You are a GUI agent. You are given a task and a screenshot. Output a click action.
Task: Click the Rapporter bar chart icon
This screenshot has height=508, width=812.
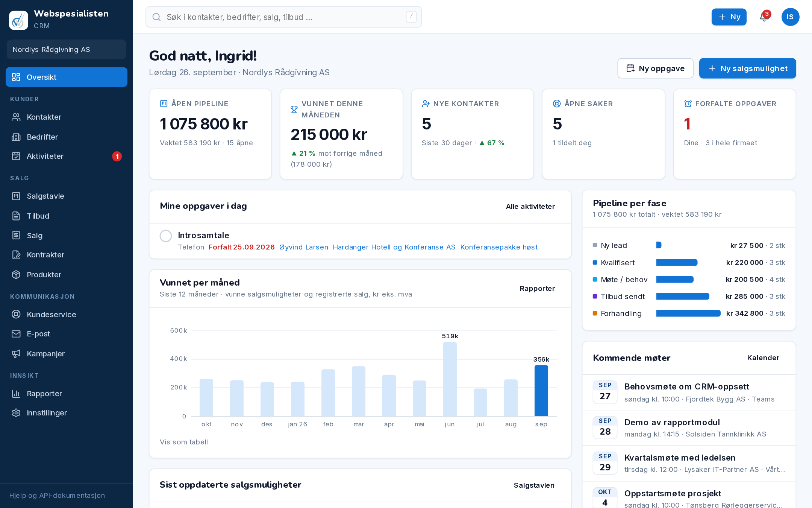pyautogui.click(x=16, y=394)
